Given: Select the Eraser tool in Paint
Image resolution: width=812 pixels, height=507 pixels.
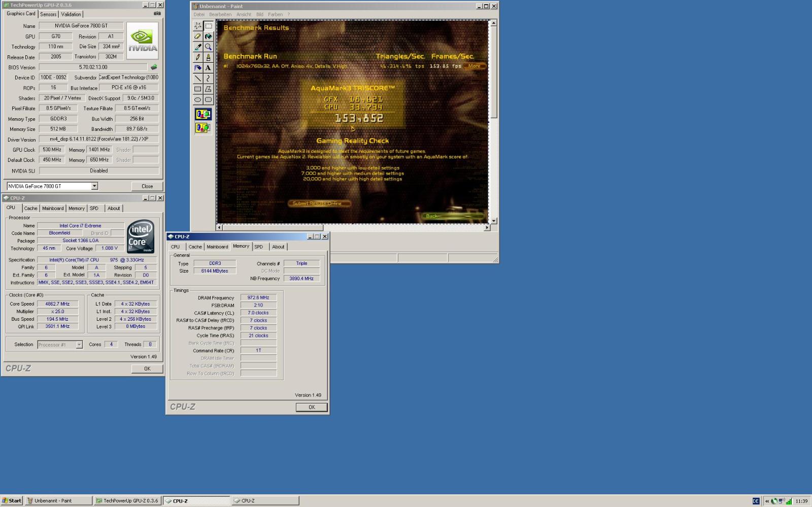Looking at the screenshot, I should pos(198,37).
